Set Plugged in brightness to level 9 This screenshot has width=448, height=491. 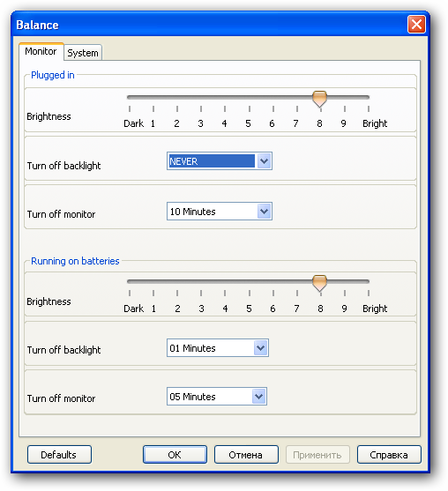point(345,97)
